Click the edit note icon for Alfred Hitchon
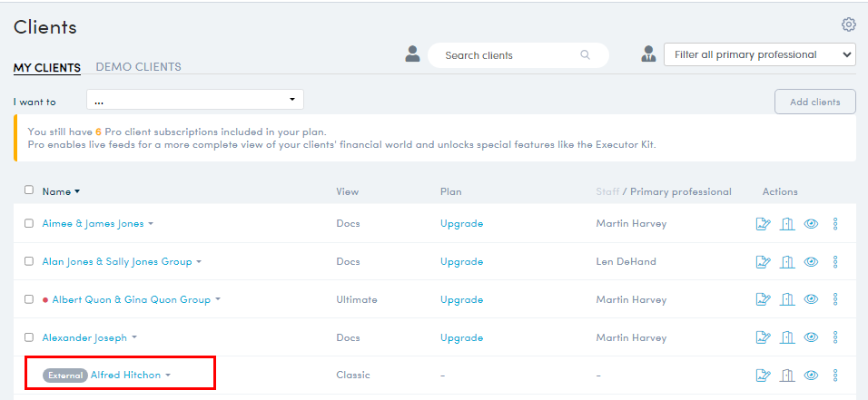Image resolution: width=868 pixels, height=400 pixels. click(x=764, y=376)
